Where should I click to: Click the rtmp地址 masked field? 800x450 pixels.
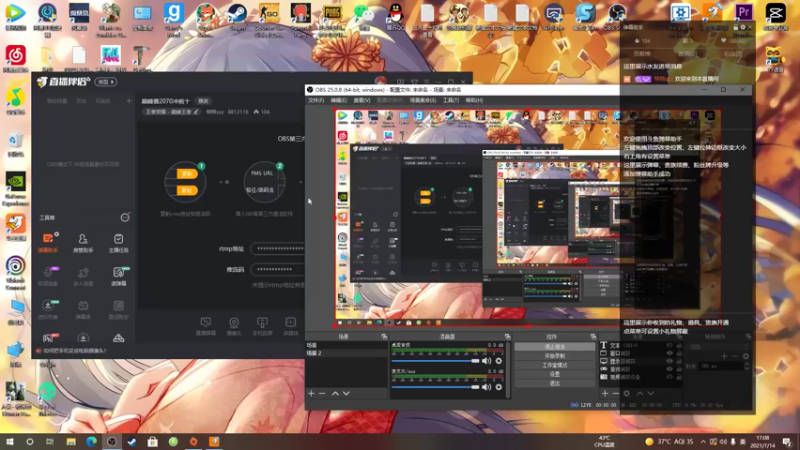[278, 248]
